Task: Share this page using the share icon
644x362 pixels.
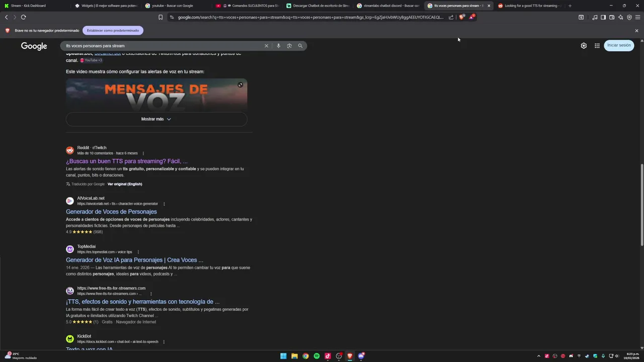Action: point(451,17)
